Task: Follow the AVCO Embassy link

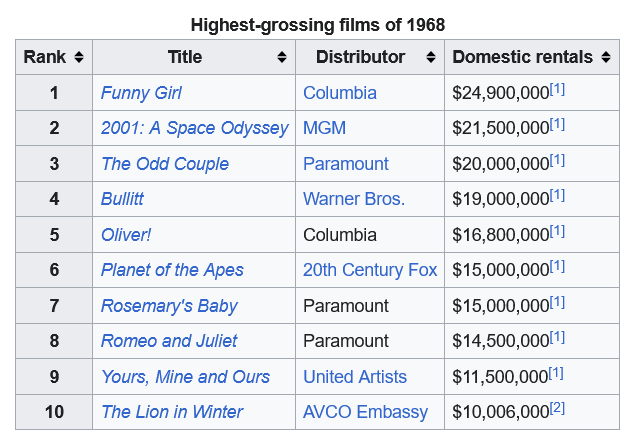Action: point(365,412)
